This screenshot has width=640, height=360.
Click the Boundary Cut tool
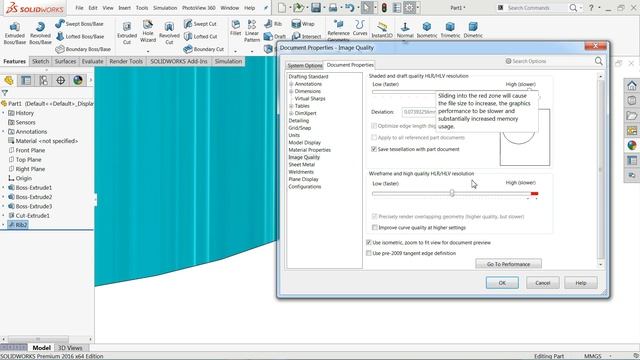(203, 49)
